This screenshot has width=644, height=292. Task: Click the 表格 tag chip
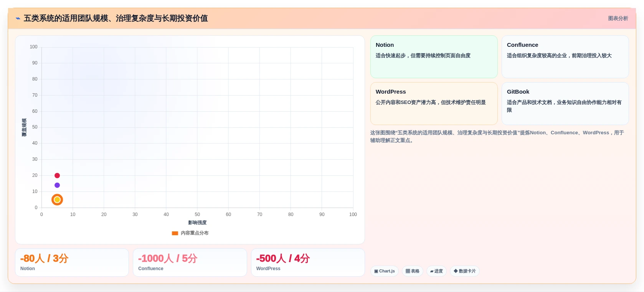tap(413, 271)
